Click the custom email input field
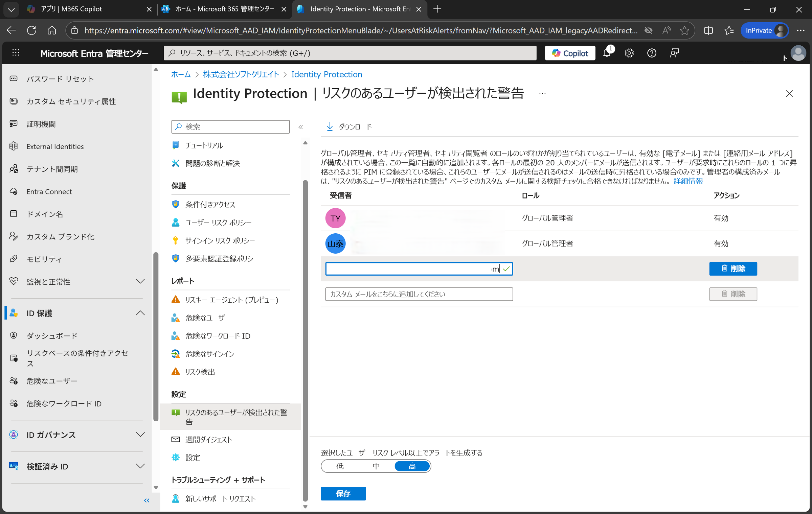 [419, 294]
